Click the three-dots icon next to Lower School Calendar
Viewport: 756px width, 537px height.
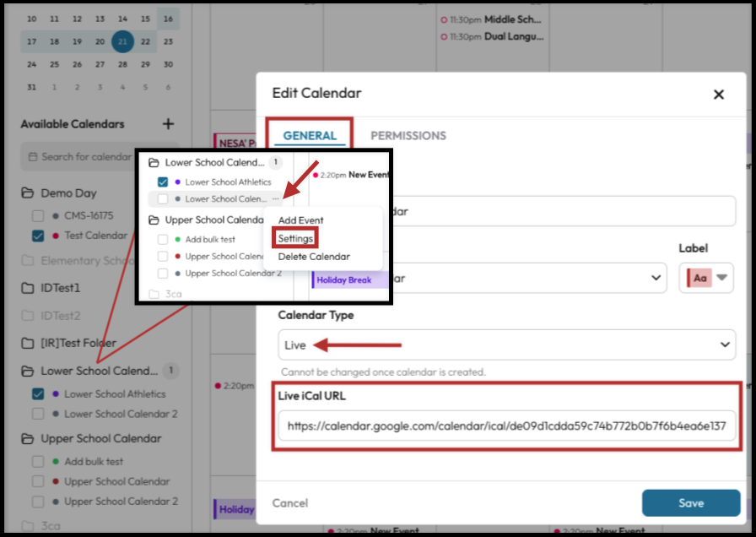(276, 199)
